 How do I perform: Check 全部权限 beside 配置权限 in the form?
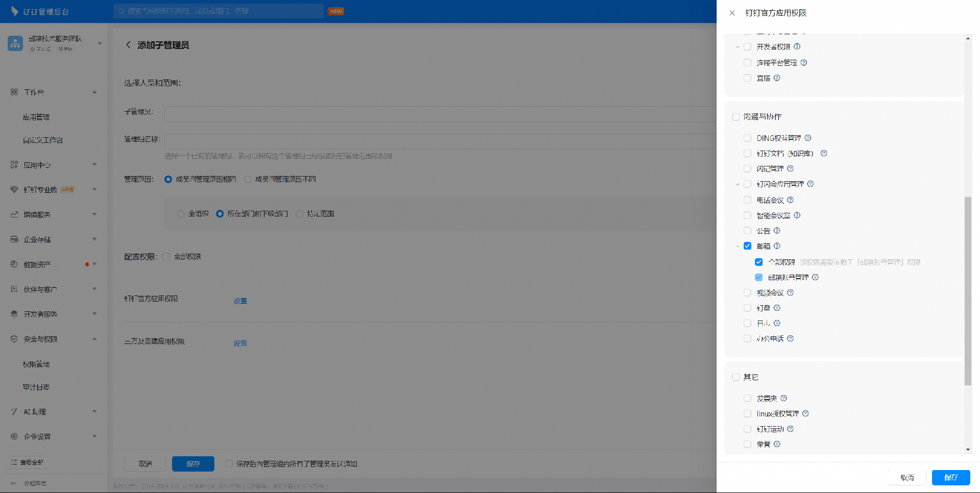[x=166, y=257]
